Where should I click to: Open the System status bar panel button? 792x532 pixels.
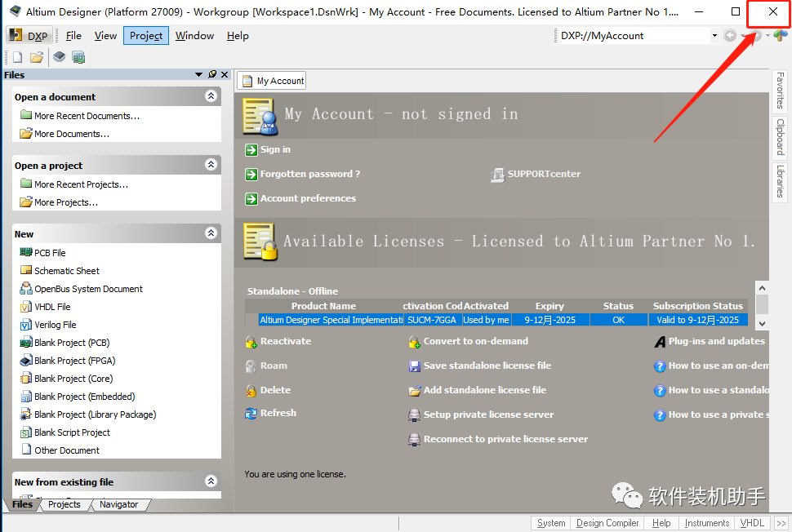pos(551,523)
